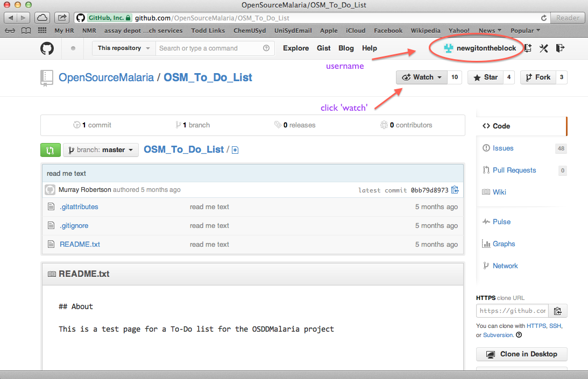This screenshot has height=379, width=588.
Task: Open Help in the header
Action: pyautogui.click(x=370, y=48)
